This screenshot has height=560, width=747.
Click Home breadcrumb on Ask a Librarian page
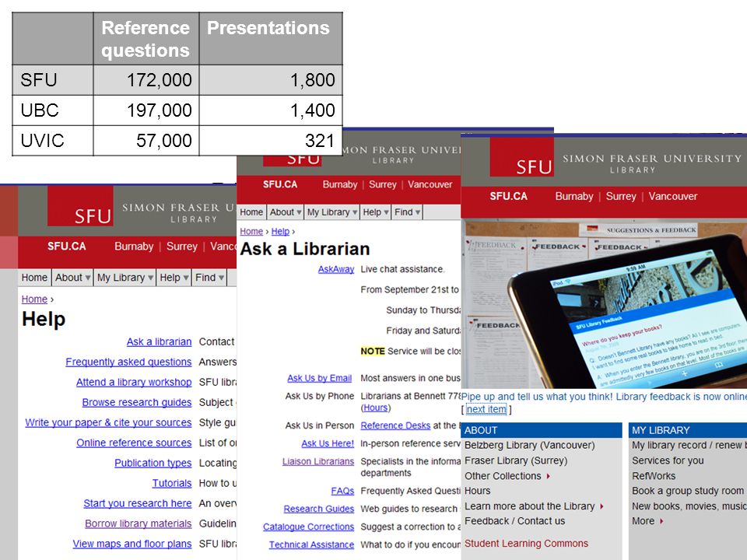[251, 232]
